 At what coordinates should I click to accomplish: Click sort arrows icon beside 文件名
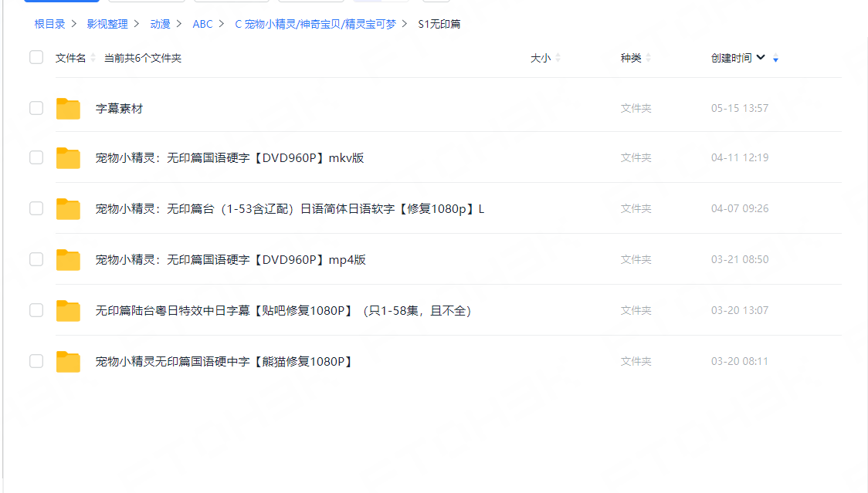[x=93, y=58]
